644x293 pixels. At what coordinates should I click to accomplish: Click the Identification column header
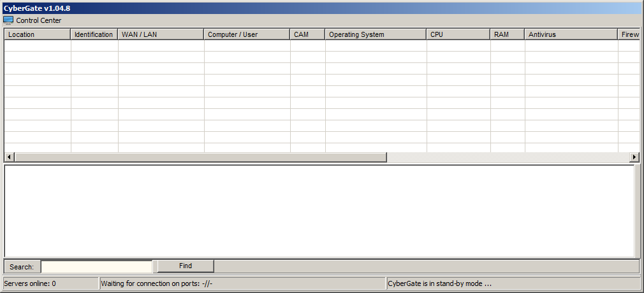coord(94,34)
